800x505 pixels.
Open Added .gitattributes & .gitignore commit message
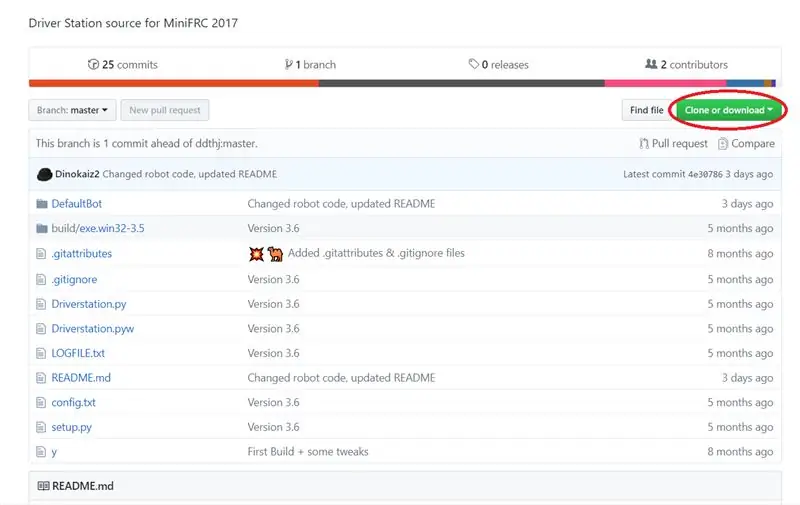pos(376,253)
